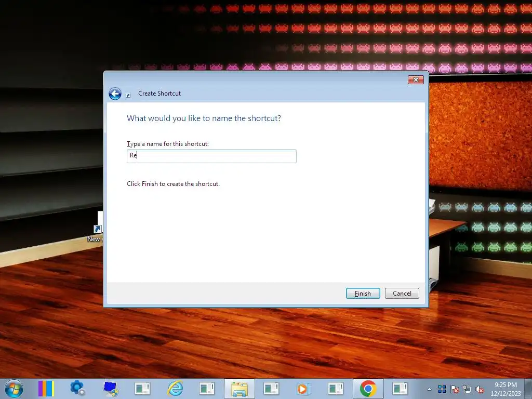Open Windows Explorer folder icon in taskbar
The image size is (532, 399).
(x=239, y=389)
